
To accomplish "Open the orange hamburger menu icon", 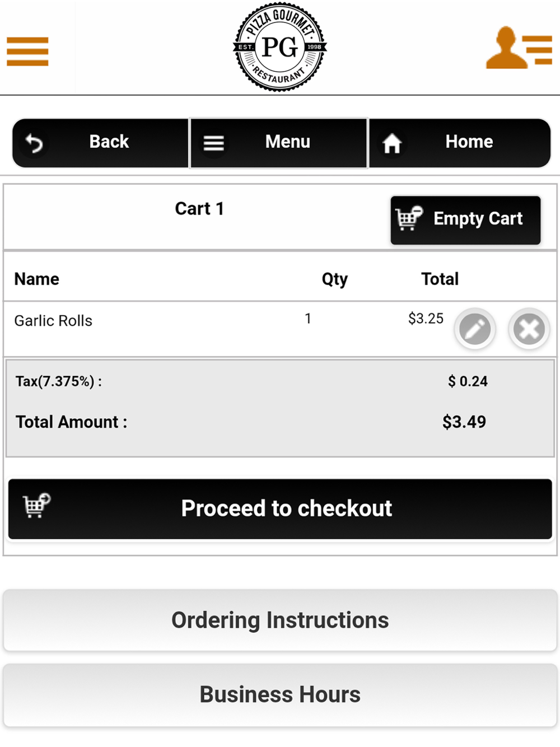I will click(27, 52).
